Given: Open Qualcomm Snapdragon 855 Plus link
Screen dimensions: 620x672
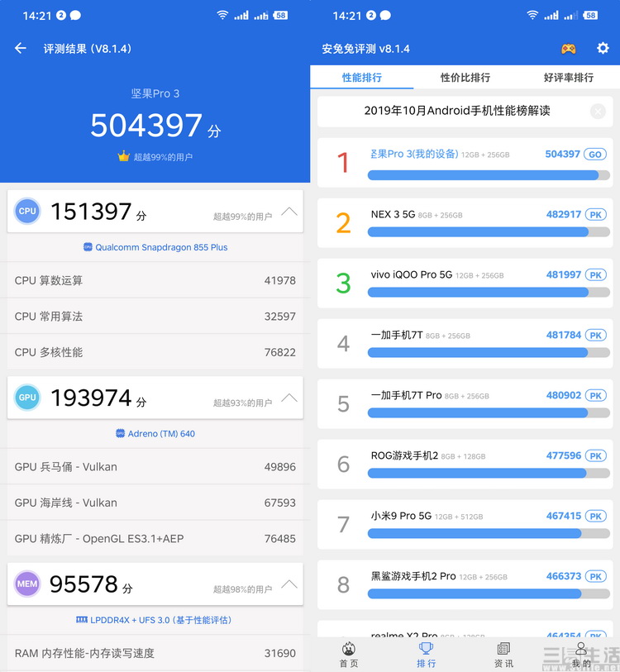Looking at the screenshot, I should [x=161, y=247].
